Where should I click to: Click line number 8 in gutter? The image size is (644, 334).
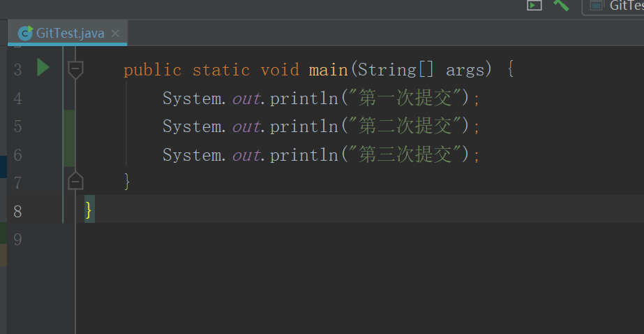(17, 211)
